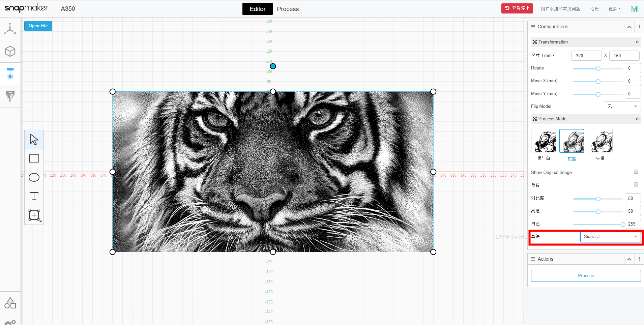Open the Flip Model dropdown
Viewport: 644px width, 325px height.
click(x=622, y=107)
